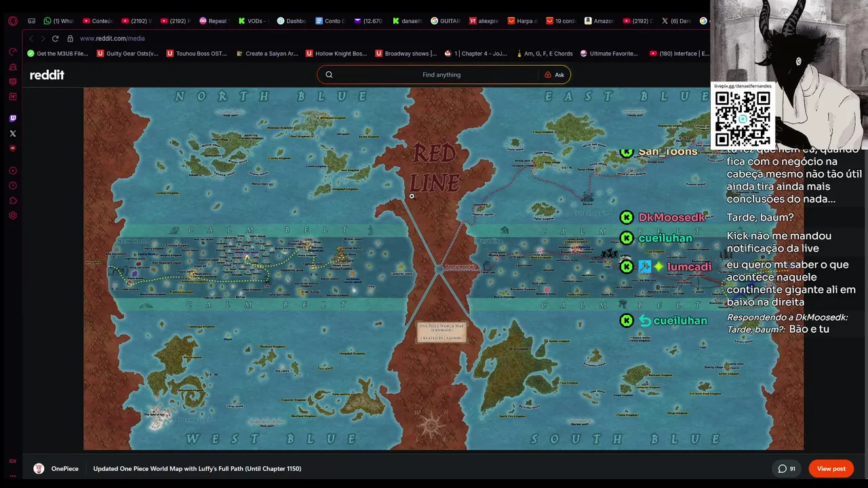Open the uBlock shield icon in sidebar
This screenshot has width=868, height=488.
coord(12,148)
